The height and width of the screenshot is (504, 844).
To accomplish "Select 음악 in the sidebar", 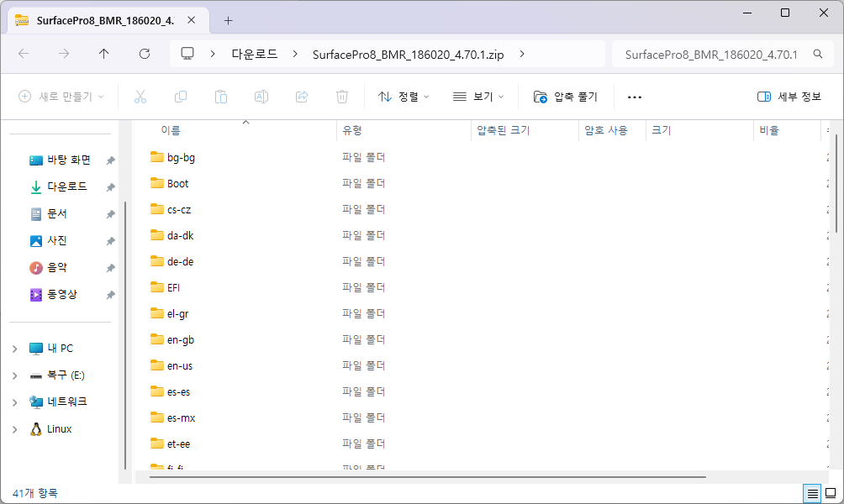I will tap(56, 267).
